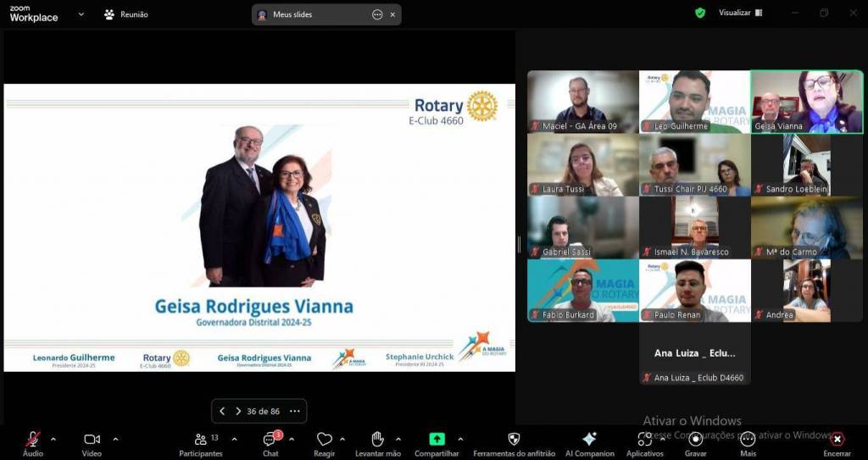868x460 pixels.
Task: Open the Chat panel
Action: pos(270,440)
